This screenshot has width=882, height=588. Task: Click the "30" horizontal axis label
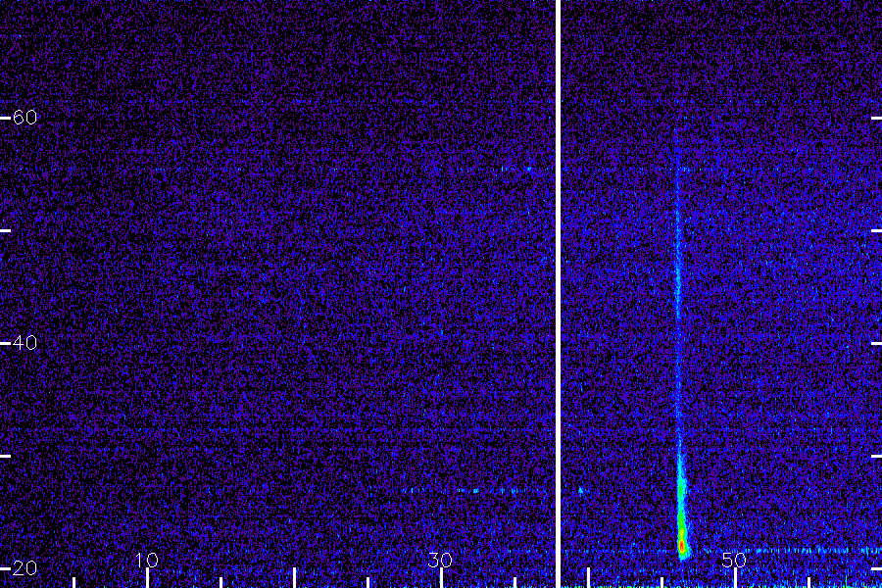pos(440,560)
